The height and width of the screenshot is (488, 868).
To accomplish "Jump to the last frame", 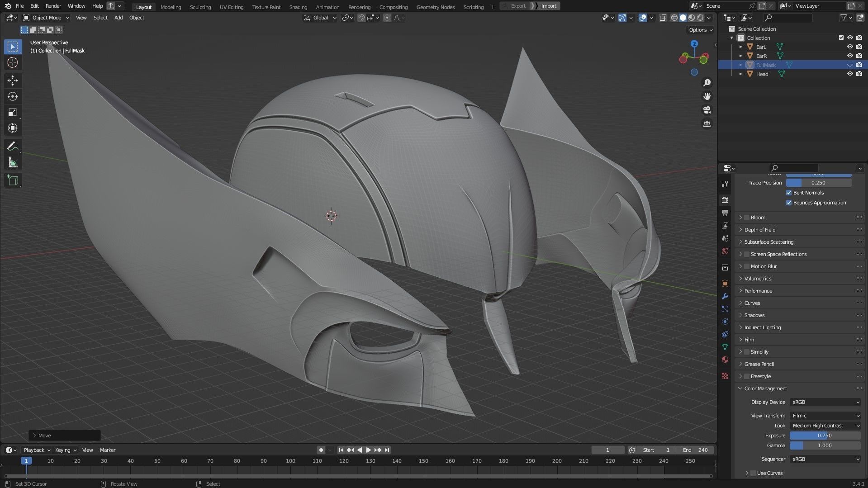I will pos(387,450).
